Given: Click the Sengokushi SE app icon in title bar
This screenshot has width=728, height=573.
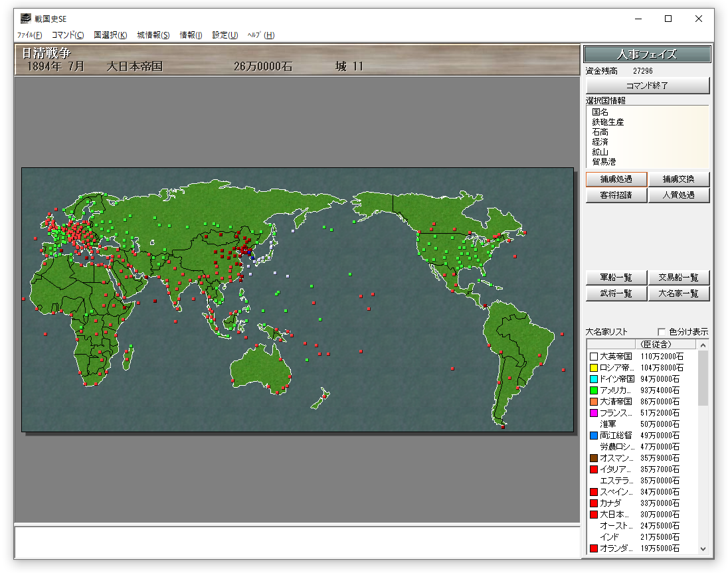Looking at the screenshot, I should (x=25, y=19).
